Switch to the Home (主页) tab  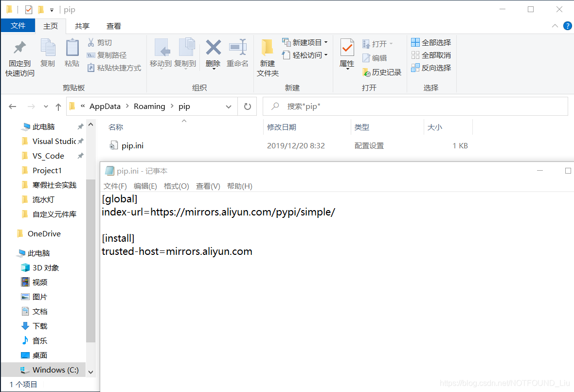[x=51, y=26]
